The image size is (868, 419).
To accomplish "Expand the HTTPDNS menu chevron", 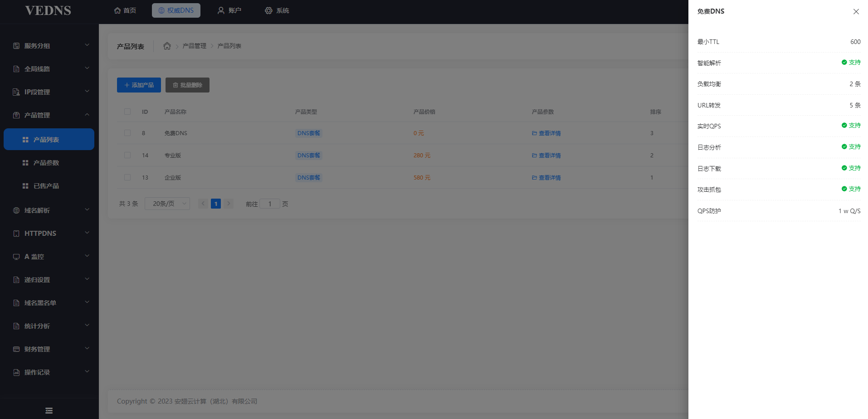I will (x=87, y=233).
